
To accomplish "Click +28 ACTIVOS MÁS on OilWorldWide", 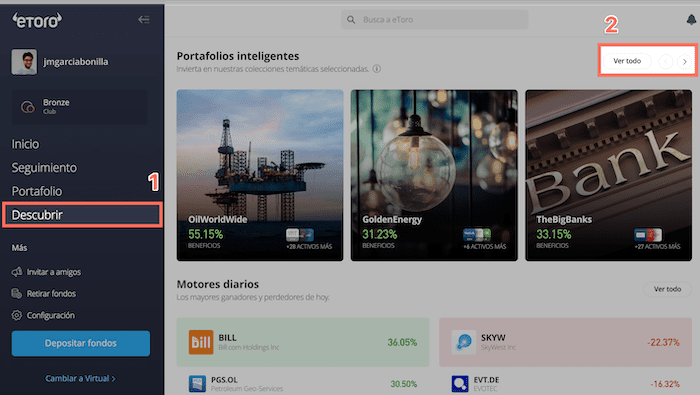I will (309, 246).
